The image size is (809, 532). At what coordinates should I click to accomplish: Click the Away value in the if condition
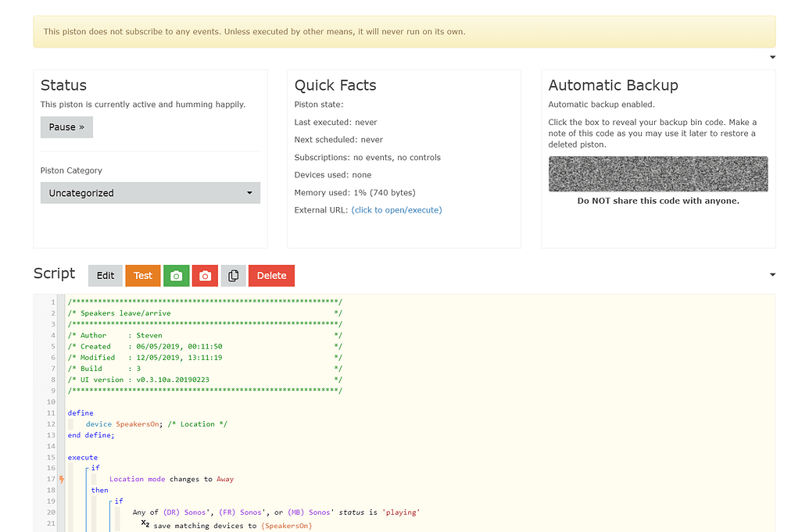225,478
